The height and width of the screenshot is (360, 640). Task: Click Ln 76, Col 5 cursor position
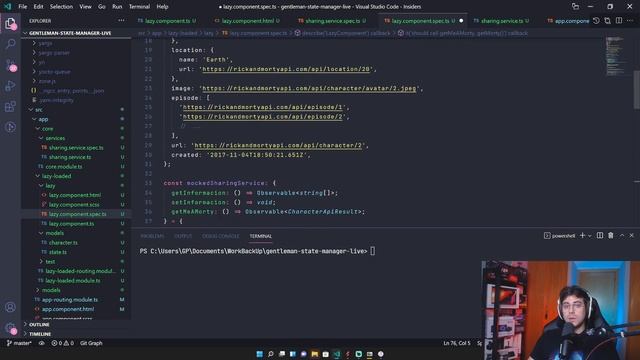tap(457, 343)
